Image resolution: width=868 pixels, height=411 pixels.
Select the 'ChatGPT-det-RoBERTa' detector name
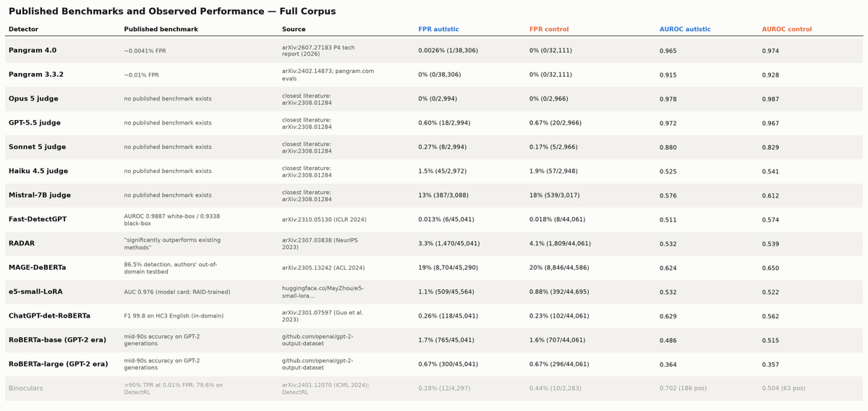tap(49, 316)
